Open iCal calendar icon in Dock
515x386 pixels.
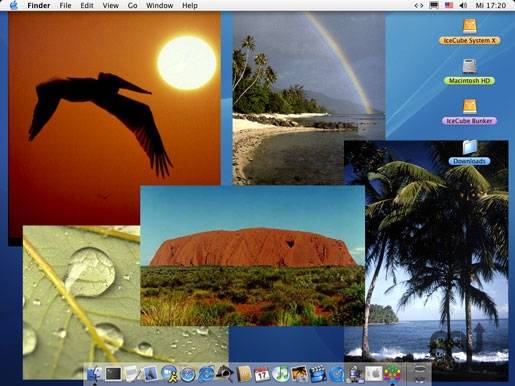pyautogui.click(x=262, y=375)
